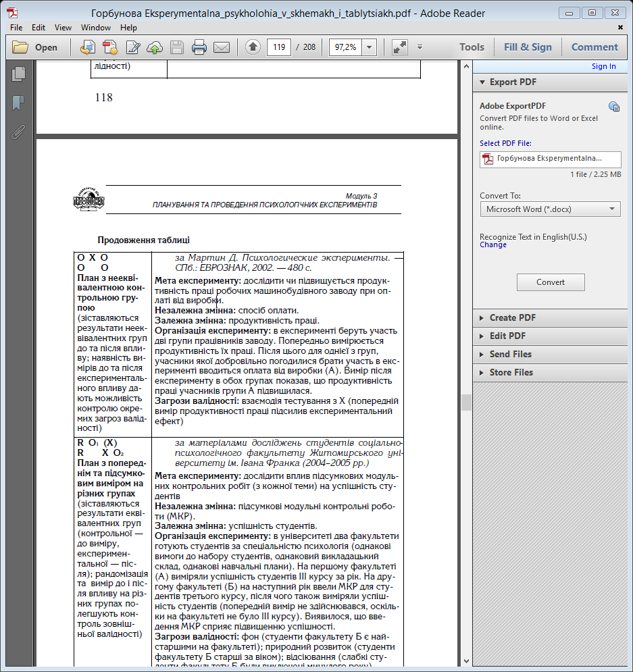This screenshot has height=672, width=633.
Task: Open the zoom level dropdown arrow
Action: 370,47
